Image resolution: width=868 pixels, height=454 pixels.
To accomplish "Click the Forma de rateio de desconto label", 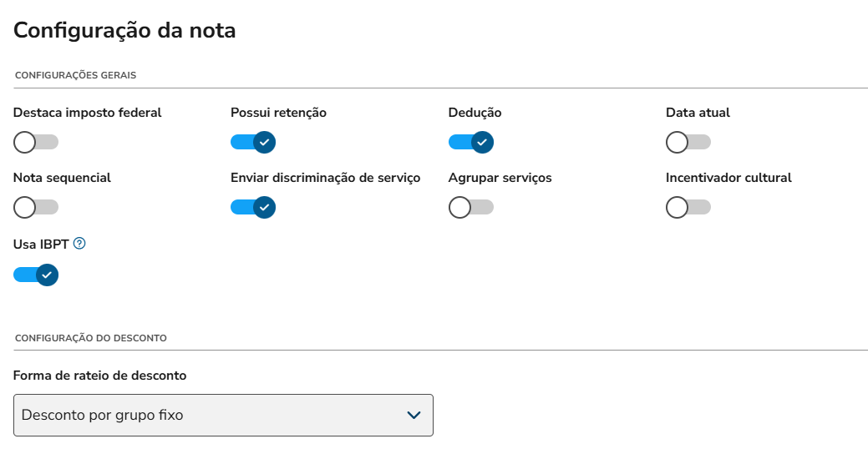I will click(100, 376).
